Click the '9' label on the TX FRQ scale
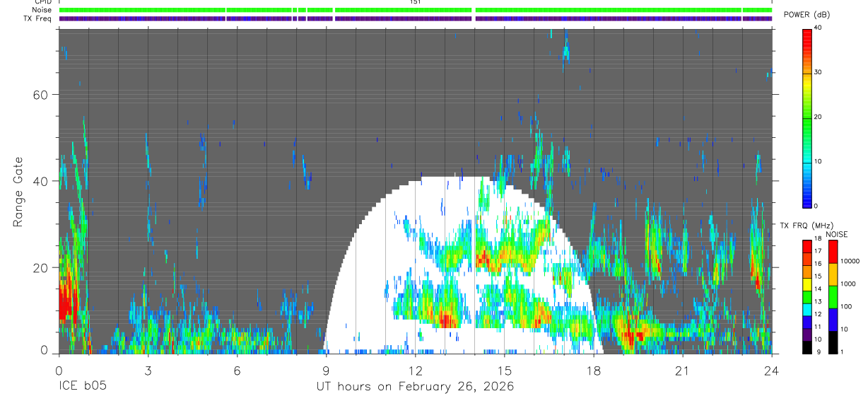The image size is (868, 401). (817, 351)
